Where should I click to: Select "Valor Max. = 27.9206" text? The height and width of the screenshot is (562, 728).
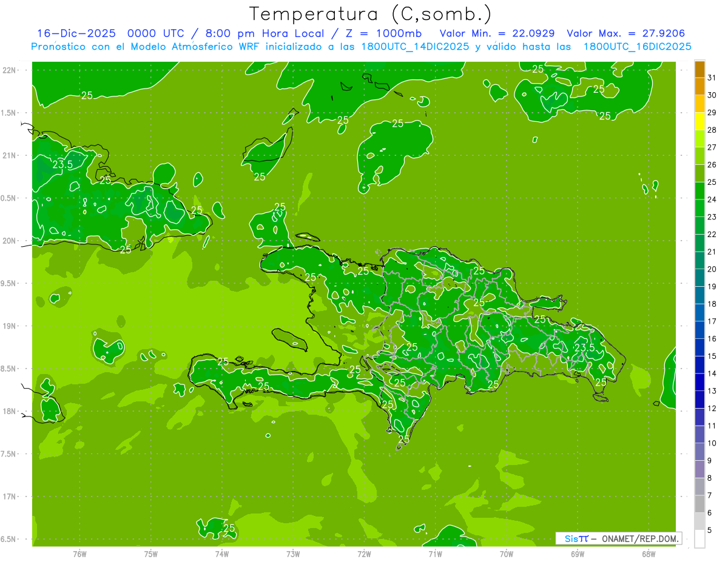(626, 33)
